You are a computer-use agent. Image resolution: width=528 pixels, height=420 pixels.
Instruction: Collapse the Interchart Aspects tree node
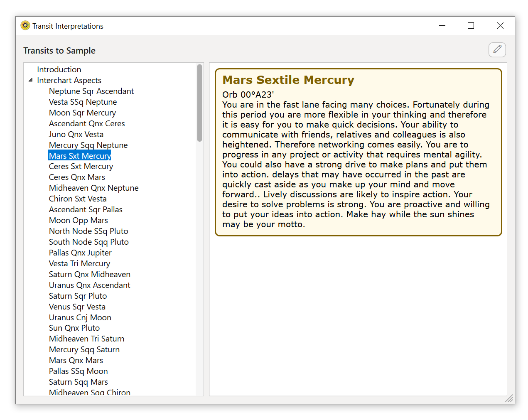(x=30, y=80)
